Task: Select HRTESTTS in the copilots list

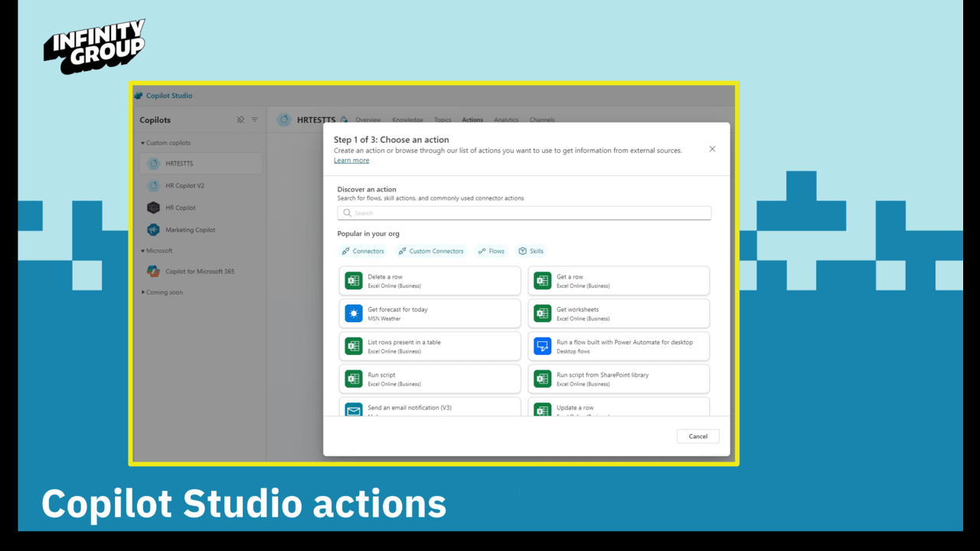Action: point(201,163)
